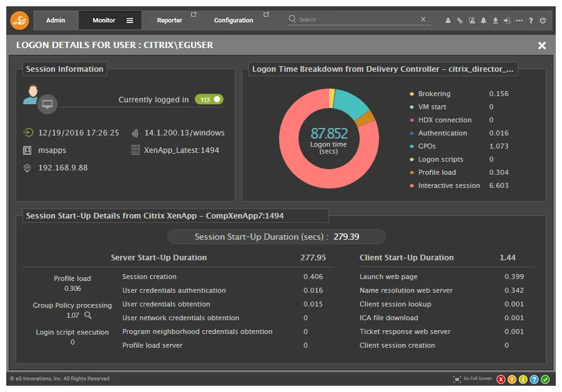This screenshot has width=562, height=392.
Task: Click the 'Launch web page' row label
Action: pyautogui.click(x=388, y=277)
